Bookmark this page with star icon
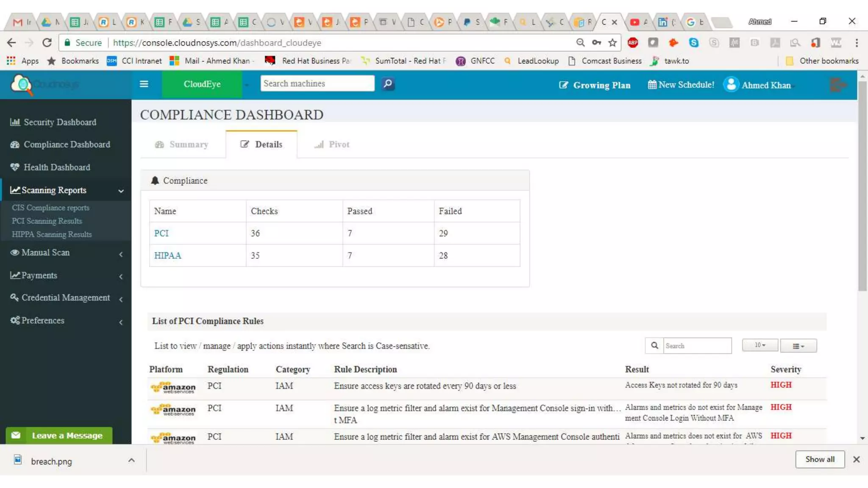 pos(612,42)
